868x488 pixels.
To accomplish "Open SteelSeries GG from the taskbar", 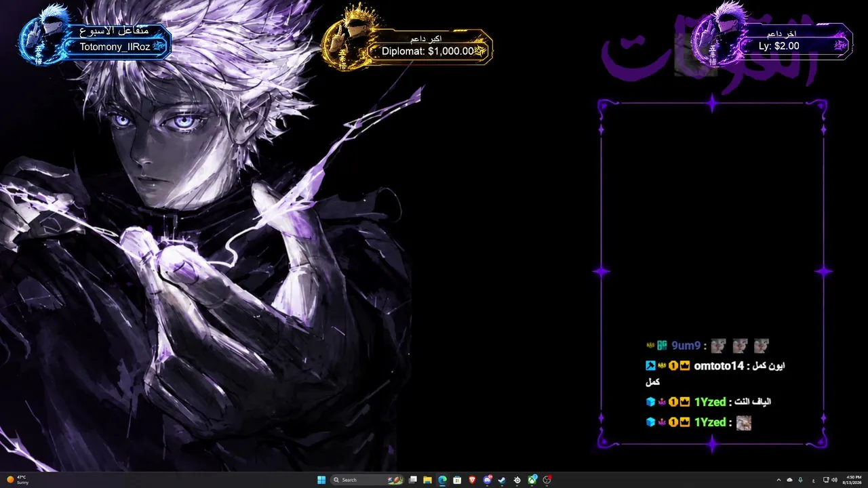I will click(517, 480).
